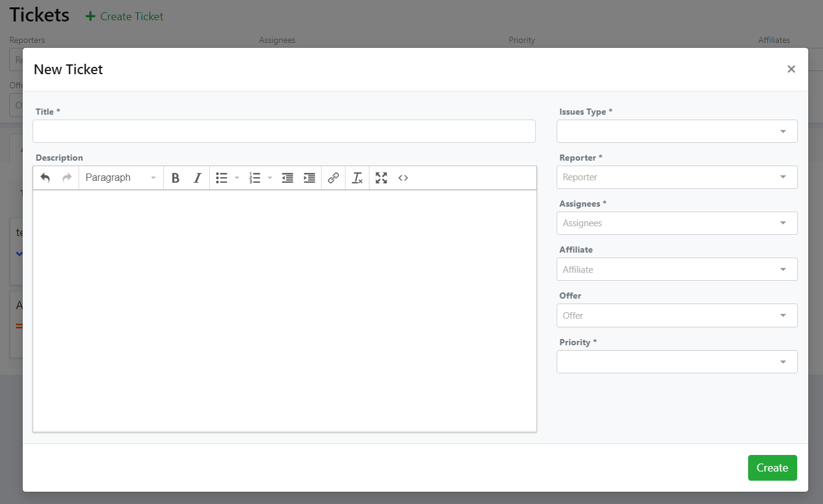This screenshot has width=823, height=504.
Task: Apply bold formatting in the description editor
Action: tap(176, 177)
